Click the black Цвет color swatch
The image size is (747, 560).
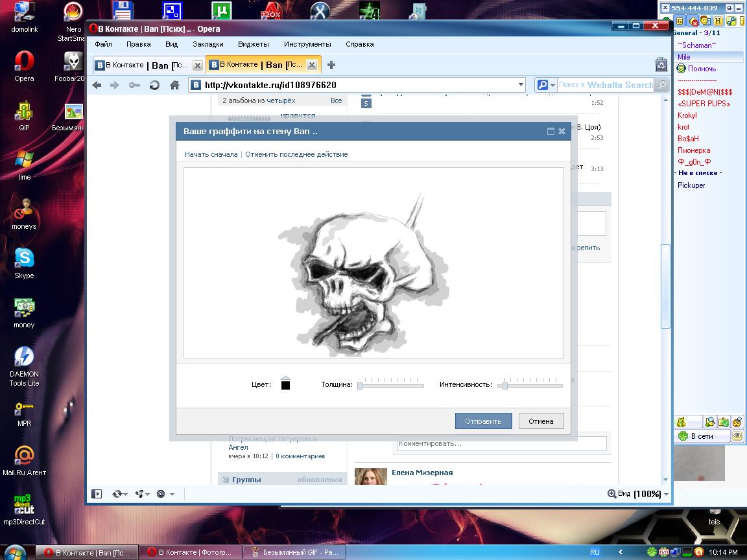(x=285, y=385)
